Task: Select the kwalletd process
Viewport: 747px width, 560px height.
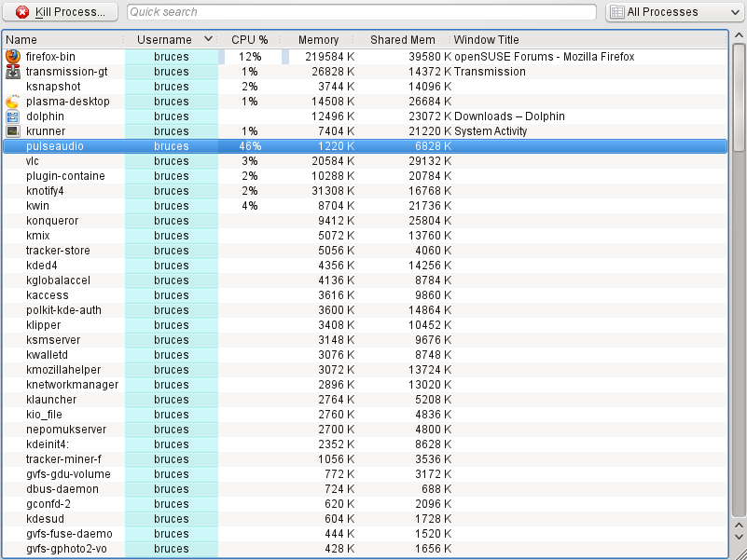Action: click(47, 355)
